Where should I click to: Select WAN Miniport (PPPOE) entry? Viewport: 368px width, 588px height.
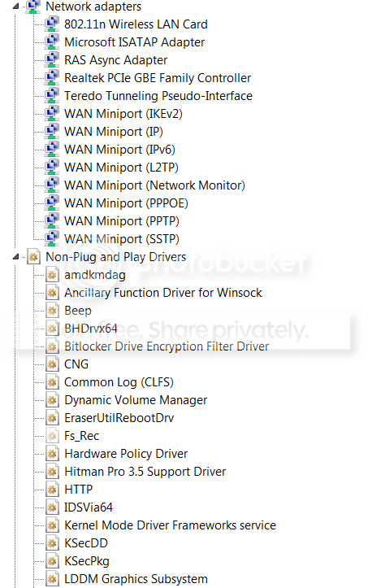[x=126, y=203]
